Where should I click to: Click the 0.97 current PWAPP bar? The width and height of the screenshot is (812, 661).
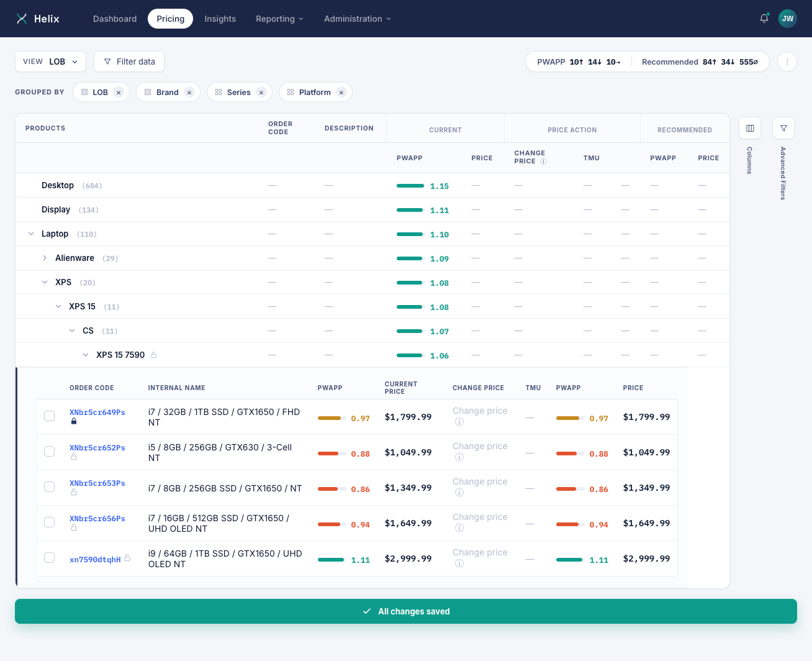pos(332,418)
